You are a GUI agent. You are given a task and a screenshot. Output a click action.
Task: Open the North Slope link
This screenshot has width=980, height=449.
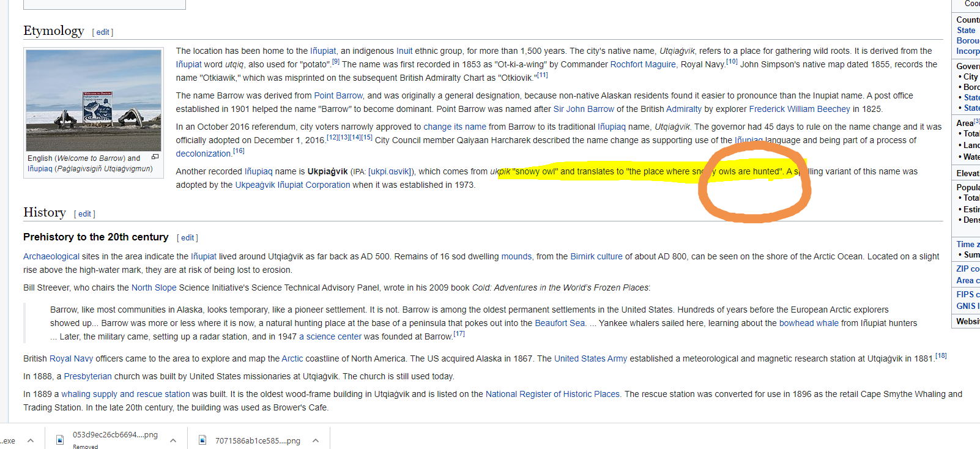point(154,288)
